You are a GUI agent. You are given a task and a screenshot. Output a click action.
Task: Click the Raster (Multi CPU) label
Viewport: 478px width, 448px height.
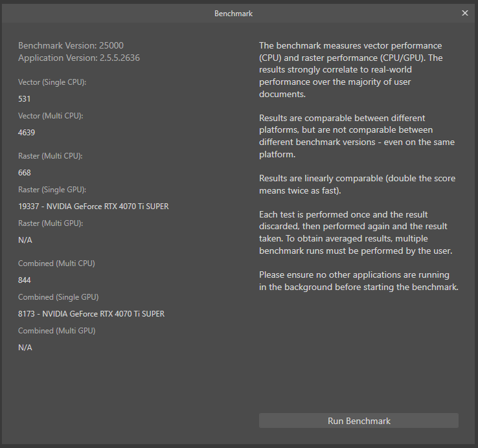(51, 156)
